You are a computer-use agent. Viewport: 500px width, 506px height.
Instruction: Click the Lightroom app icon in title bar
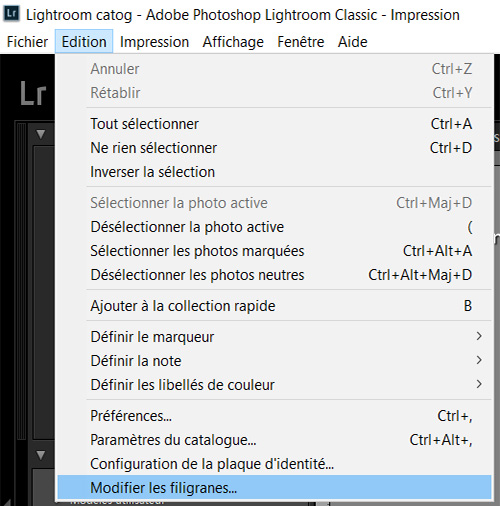[x=11, y=14]
